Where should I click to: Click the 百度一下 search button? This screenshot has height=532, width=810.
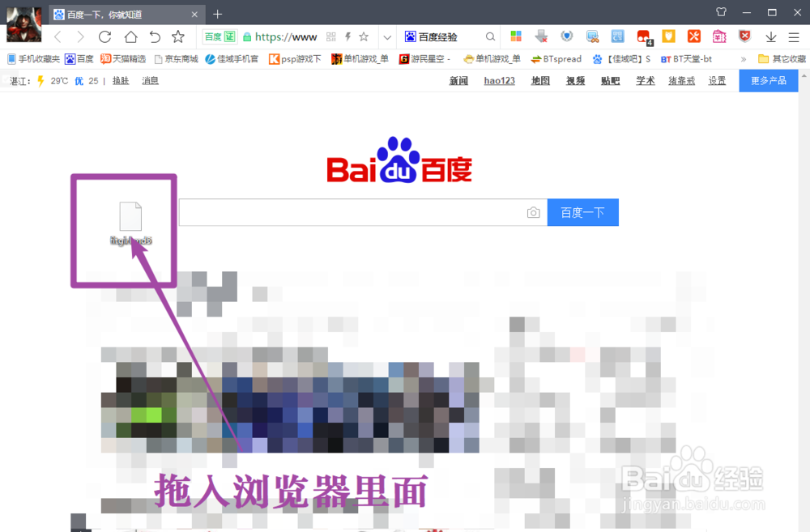pos(582,212)
